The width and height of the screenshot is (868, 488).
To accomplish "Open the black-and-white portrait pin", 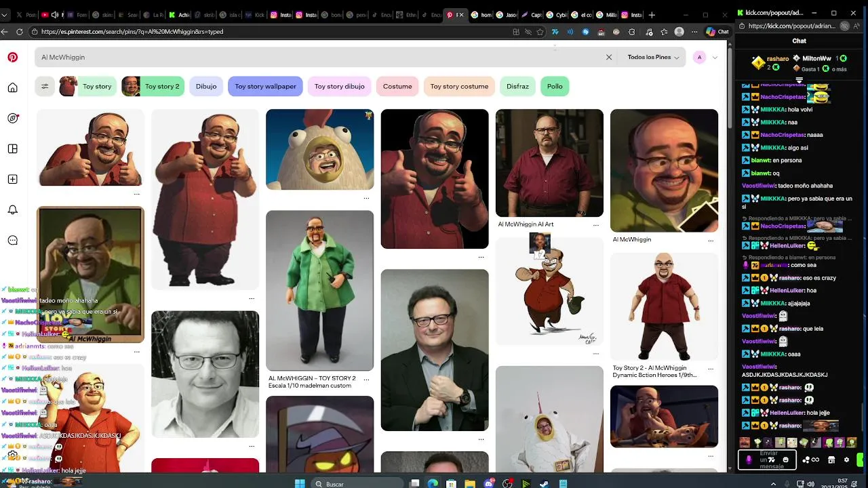I will [x=205, y=374].
